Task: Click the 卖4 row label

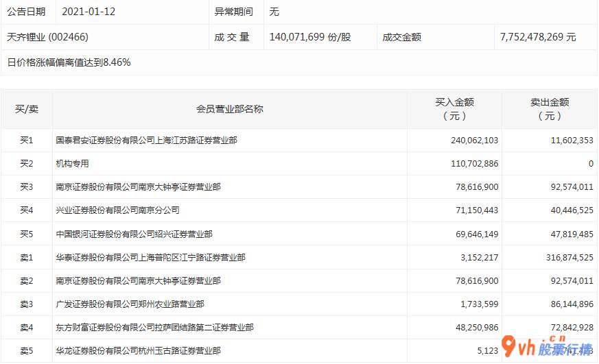Action: coord(27,328)
